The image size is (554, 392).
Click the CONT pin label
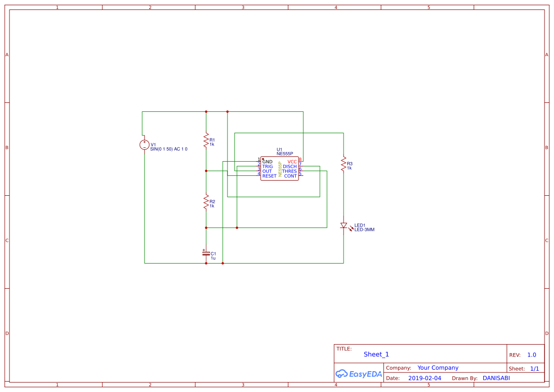[291, 176]
